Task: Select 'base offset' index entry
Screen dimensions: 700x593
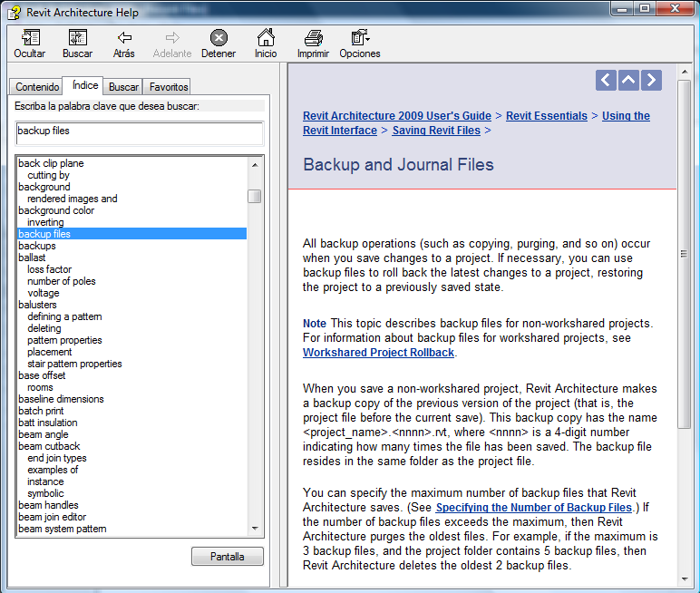Action: pyautogui.click(x=42, y=375)
